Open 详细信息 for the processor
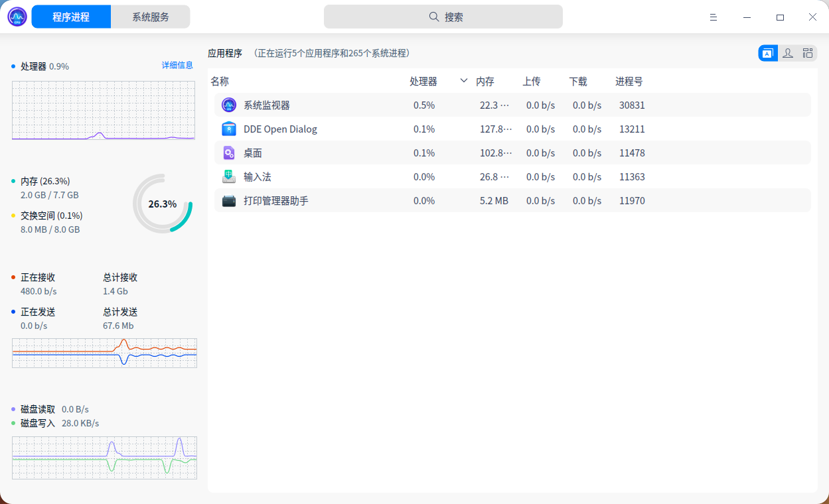 (177, 64)
